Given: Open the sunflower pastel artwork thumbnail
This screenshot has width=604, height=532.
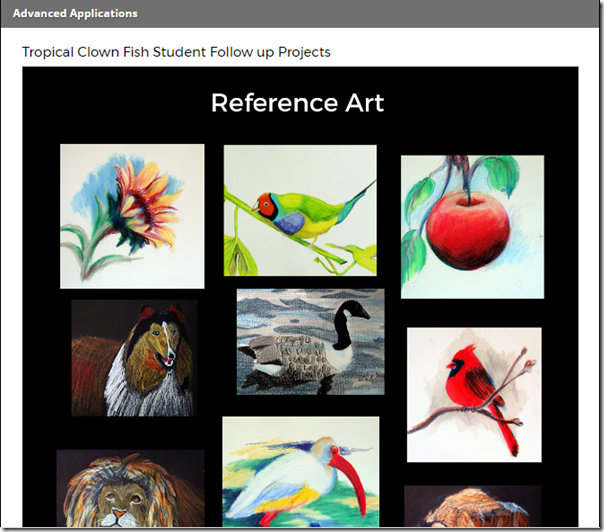Looking at the screenshot, I should [x=132, y=216].
